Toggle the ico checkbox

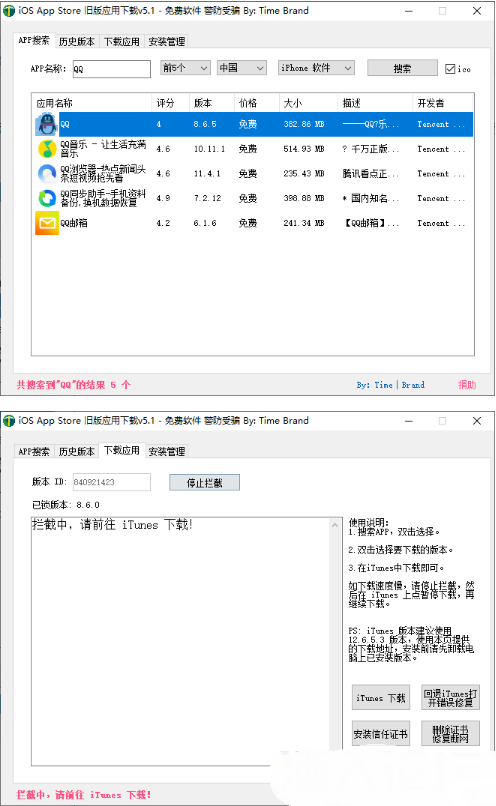coord(450,69)
